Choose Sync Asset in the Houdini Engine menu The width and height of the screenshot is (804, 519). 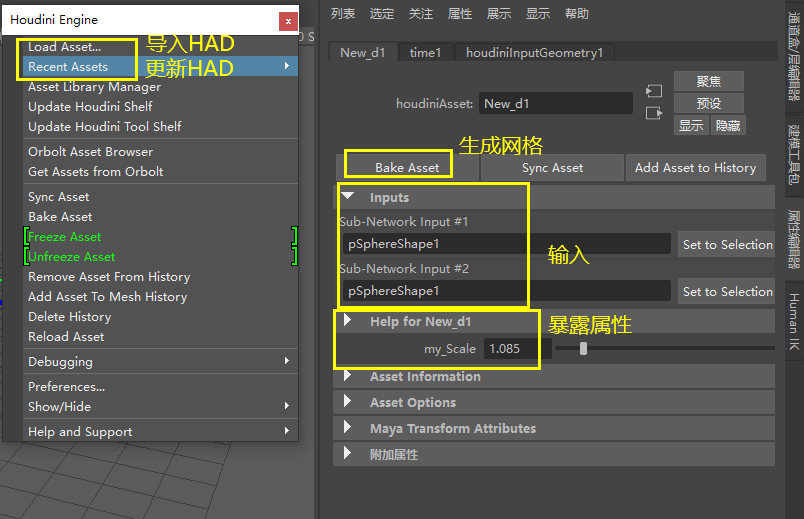coord(160,197)
